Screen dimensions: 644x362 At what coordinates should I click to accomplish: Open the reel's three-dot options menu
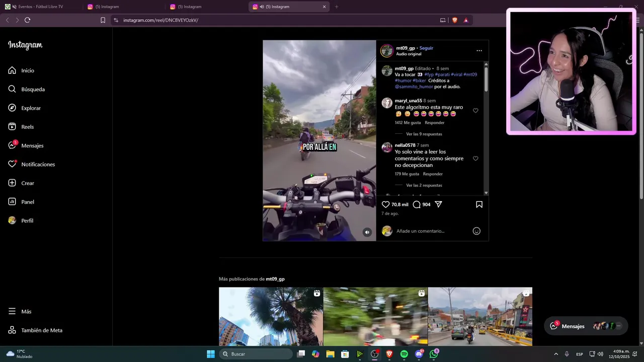point(479,51)
